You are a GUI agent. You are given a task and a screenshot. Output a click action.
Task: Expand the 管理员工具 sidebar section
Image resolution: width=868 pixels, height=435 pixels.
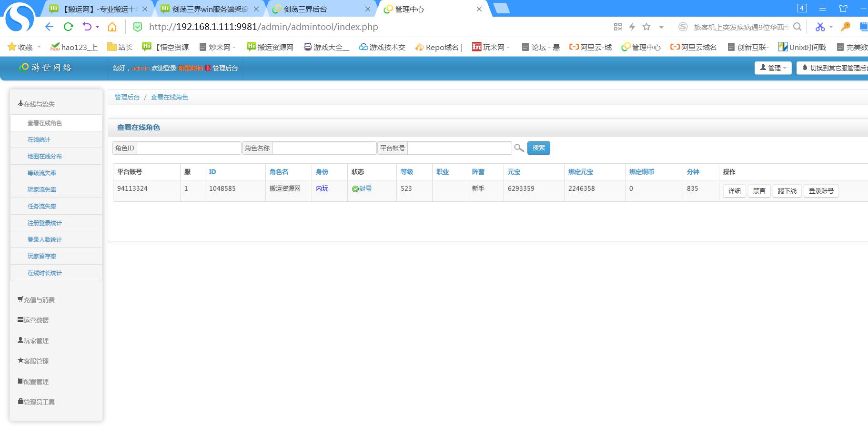coord(39,402)
